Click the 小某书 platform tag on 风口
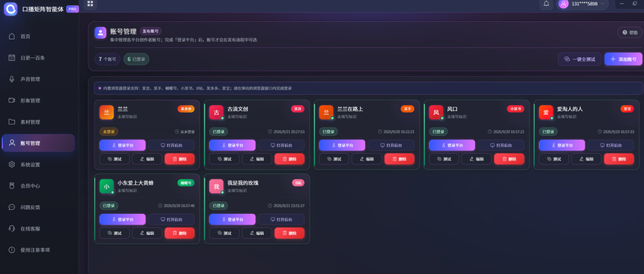 (516, 109)
